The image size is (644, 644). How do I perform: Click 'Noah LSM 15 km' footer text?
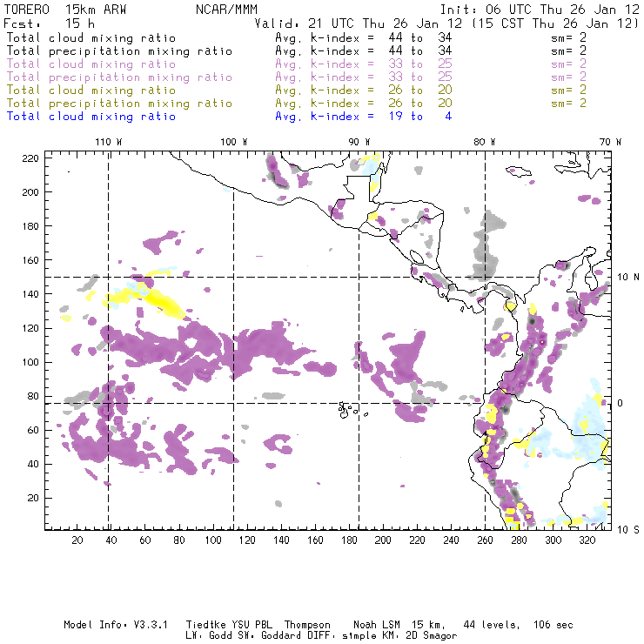point(399,625)
